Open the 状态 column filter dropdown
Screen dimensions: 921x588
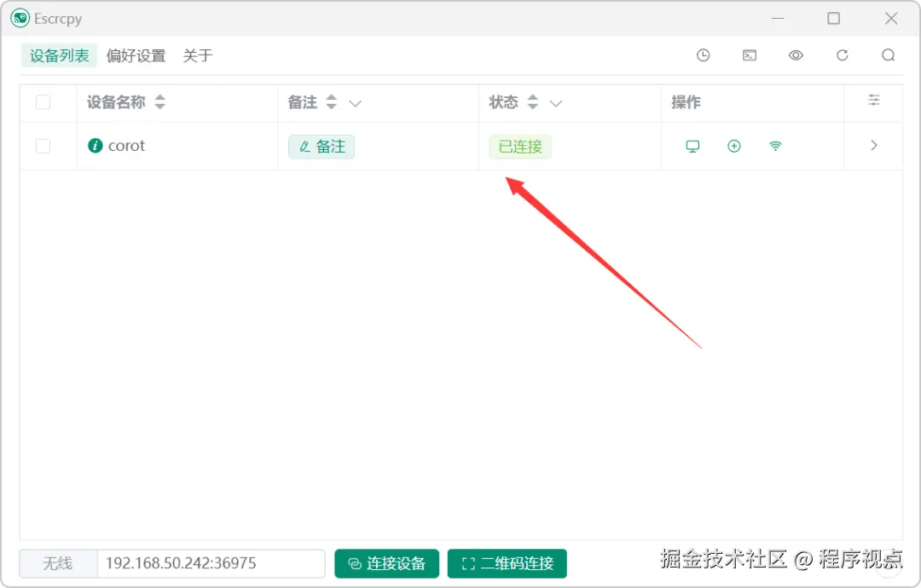coord(556,102)
